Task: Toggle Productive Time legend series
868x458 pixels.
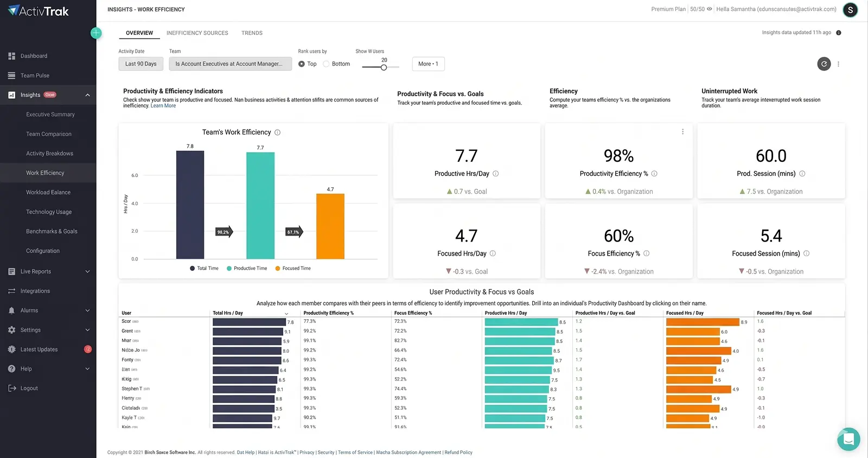Action: (247, 268)
